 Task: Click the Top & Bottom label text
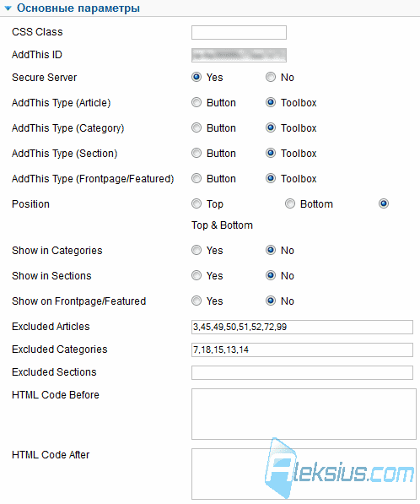222,225
